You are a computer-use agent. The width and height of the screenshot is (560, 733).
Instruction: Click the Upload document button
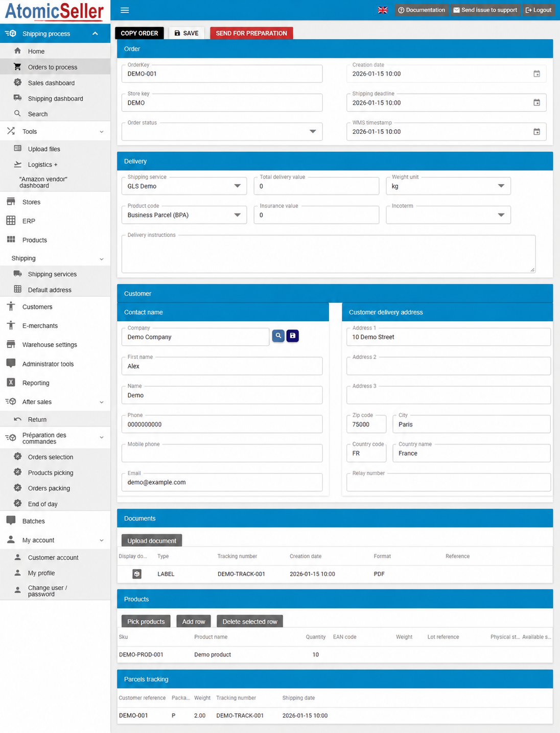pyautogui.click(x=152, y=540)
